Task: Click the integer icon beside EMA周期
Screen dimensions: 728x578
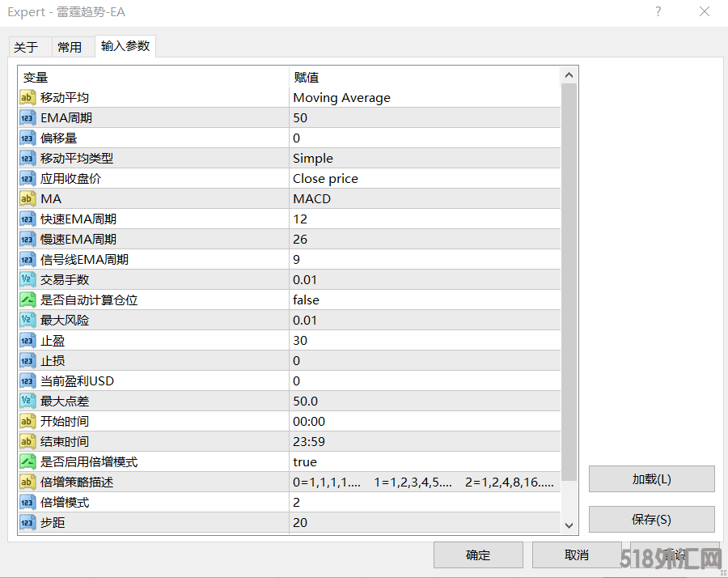Action: [x=27, y=118]
